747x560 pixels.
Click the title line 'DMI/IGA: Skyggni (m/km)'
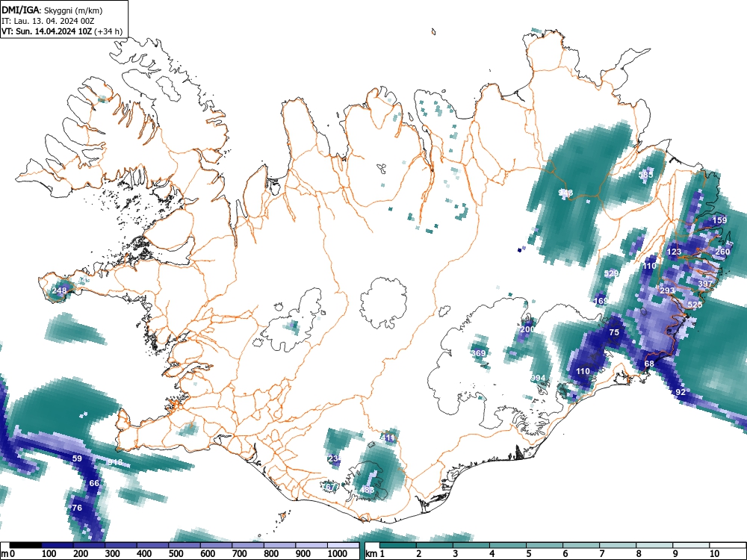pyautogui.click(x=52, y=10)
